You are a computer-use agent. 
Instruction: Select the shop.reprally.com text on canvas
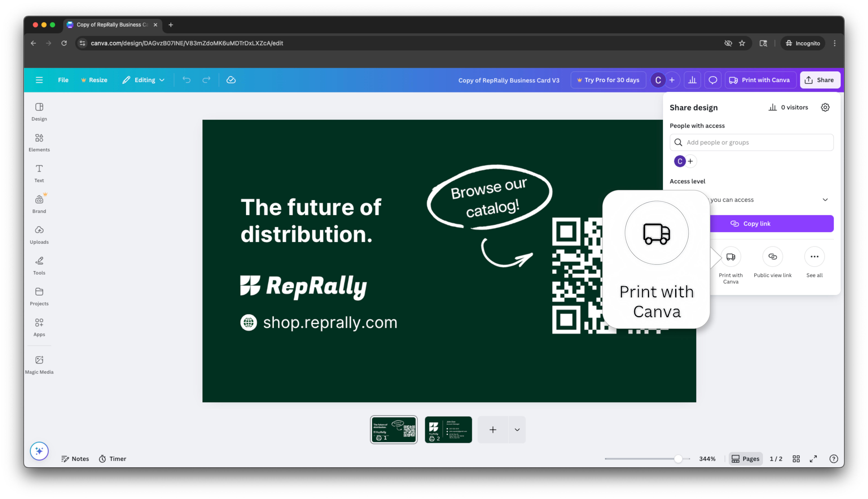330,323
